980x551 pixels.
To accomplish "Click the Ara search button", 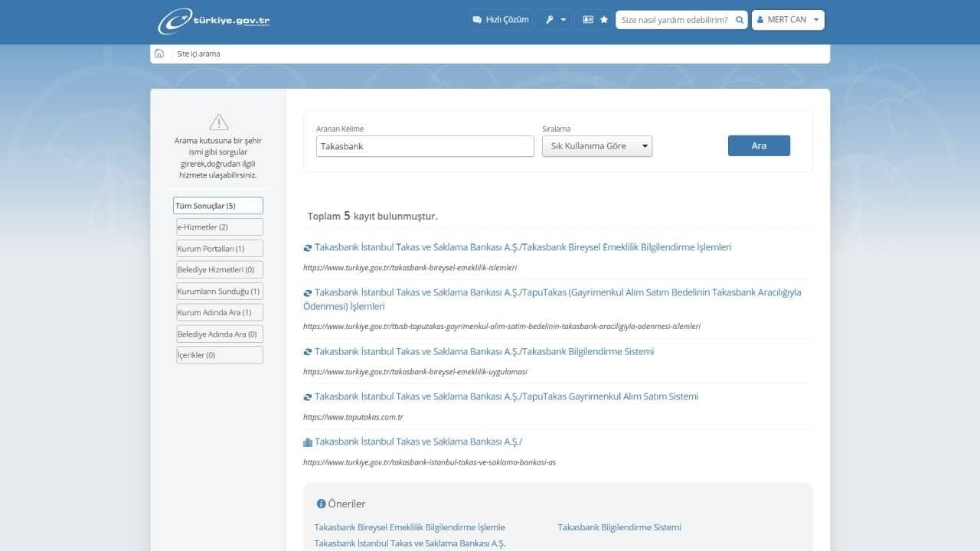I will (x=759, y=145).
